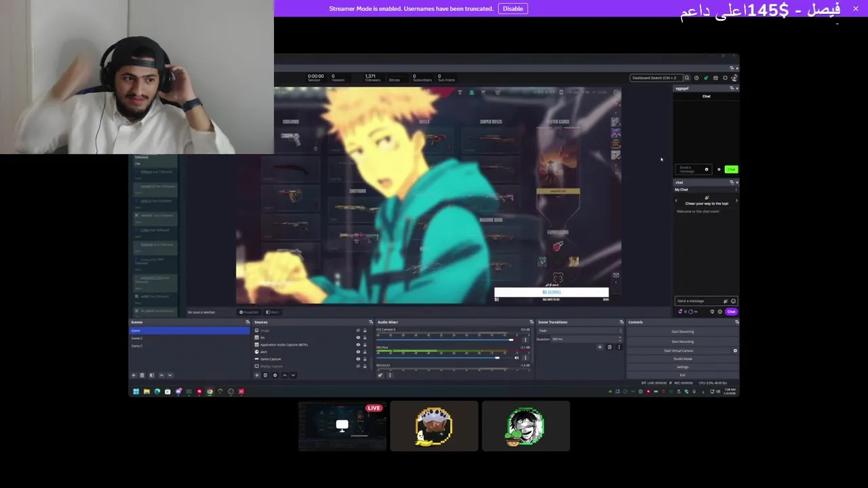Select the first Scene in Scenes list

(x=190, y=331)
